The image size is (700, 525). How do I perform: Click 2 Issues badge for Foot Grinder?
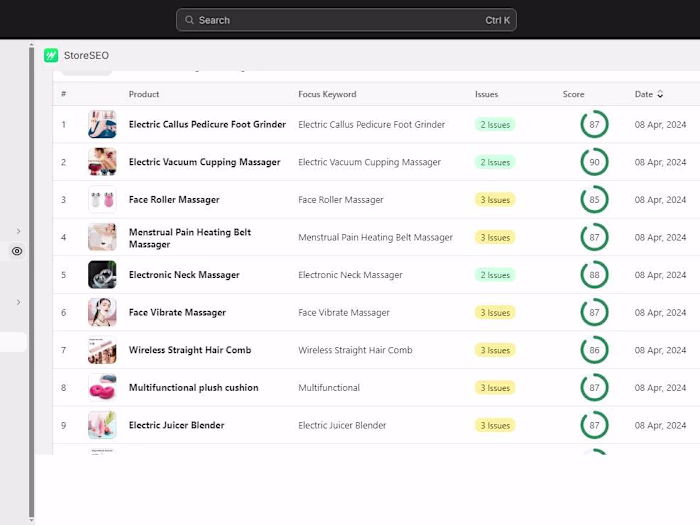495,125
